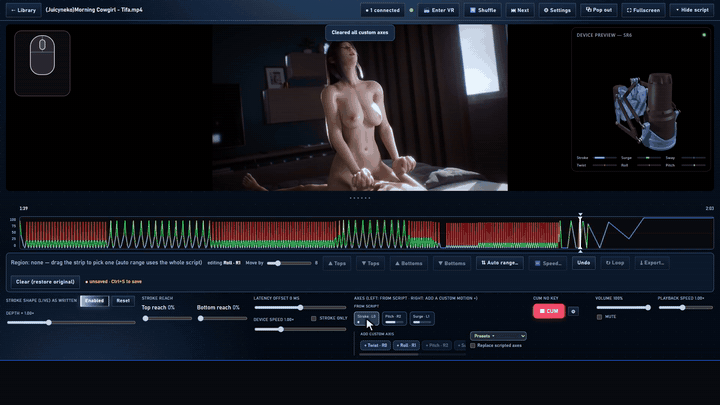Open the Speed tool
The height and width of the screenshot is (405, 720).
click(x=548, y=263)
